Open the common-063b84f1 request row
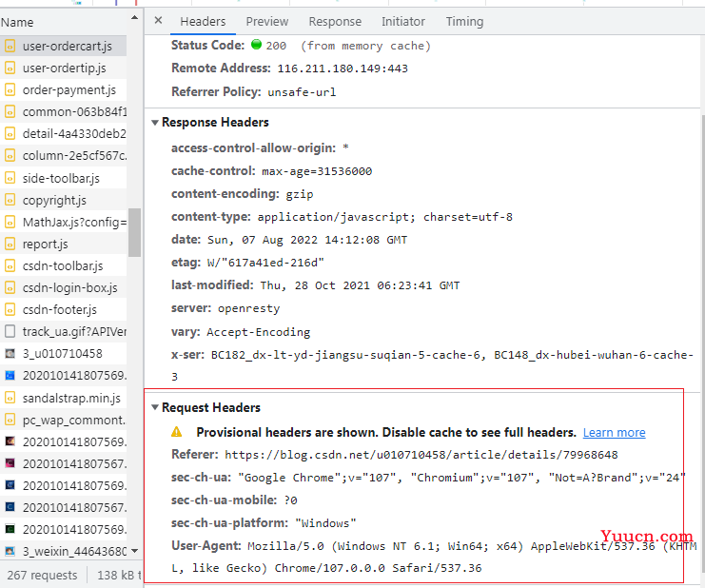Image resolution: width=705 pixels, height=588 pixels. [x=64, y=112]
